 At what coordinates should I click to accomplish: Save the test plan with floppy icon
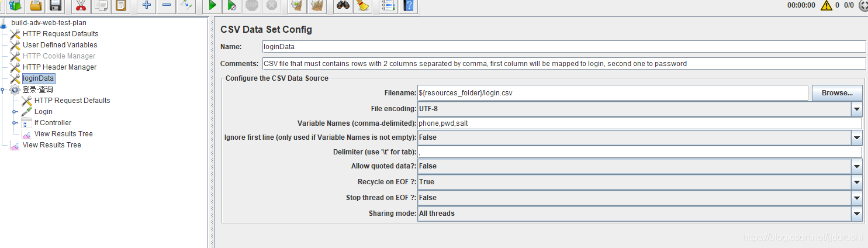(x=56, y=6)
